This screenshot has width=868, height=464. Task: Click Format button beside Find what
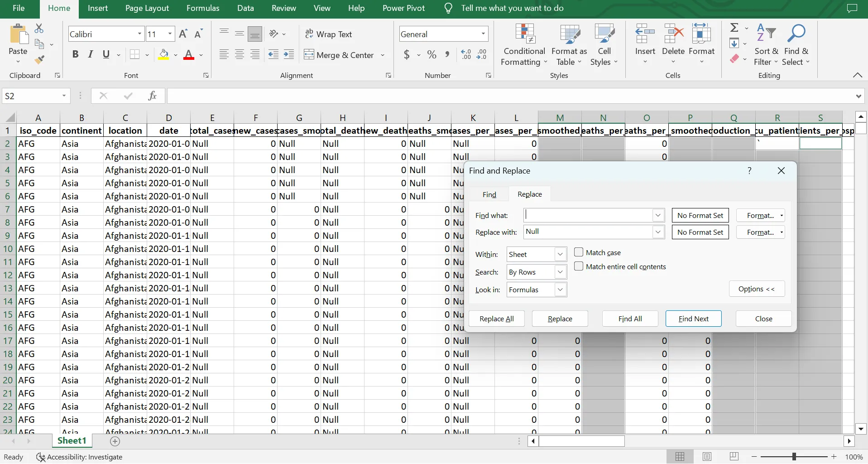coord(760,216)
